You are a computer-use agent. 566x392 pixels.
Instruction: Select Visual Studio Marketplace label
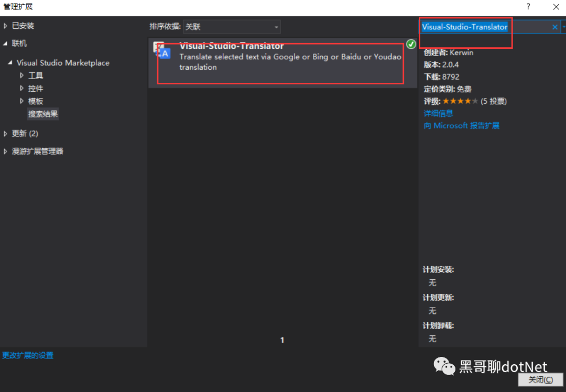[x=63, y=63]
